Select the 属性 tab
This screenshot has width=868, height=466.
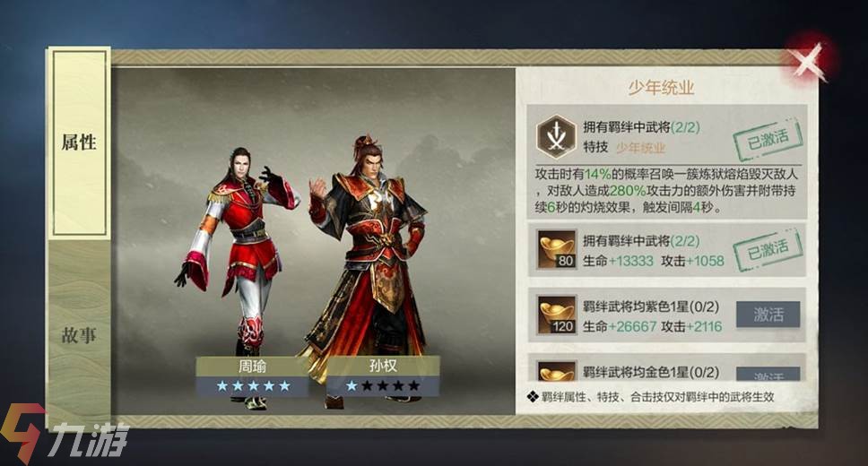point(79,142)
